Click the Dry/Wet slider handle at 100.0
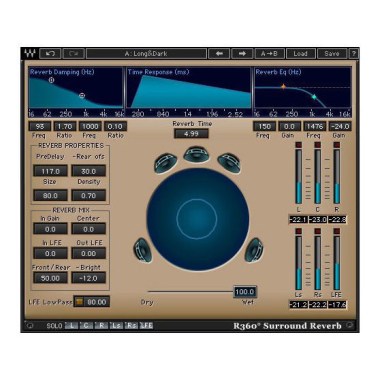This screenshot has width=380, height=380. point(245,292)
